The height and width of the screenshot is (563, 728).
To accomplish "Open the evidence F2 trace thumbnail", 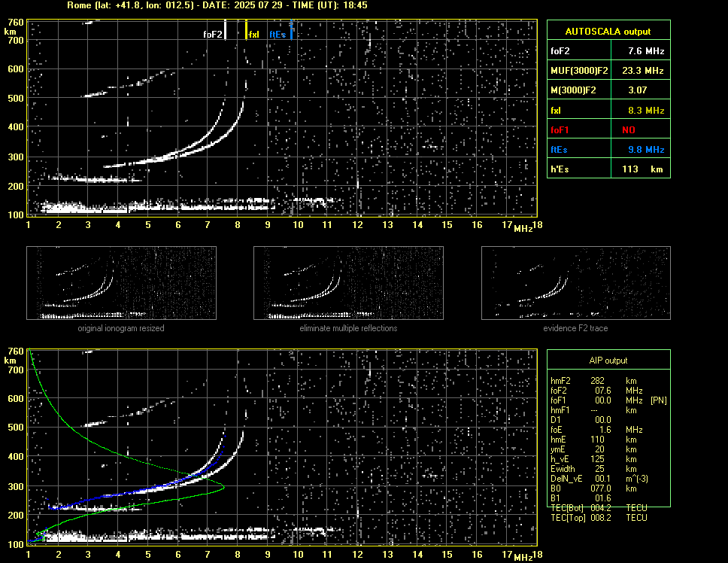I will pyautogui.click(x=576, y=283).
